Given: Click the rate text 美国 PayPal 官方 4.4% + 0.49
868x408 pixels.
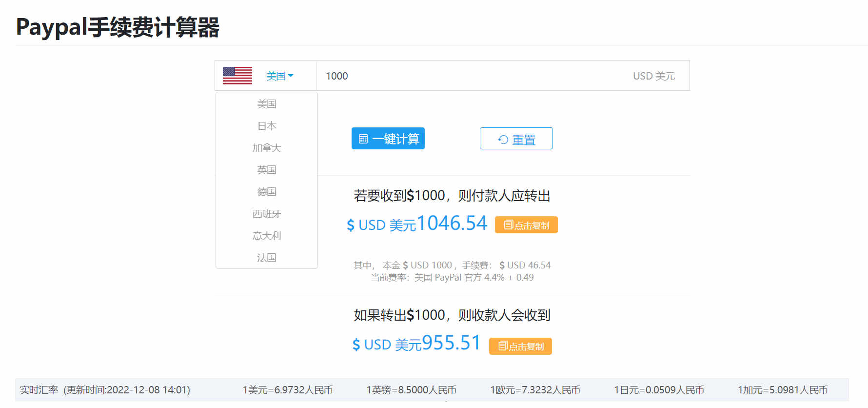Looking at the screenshot, I should point(474,277).
